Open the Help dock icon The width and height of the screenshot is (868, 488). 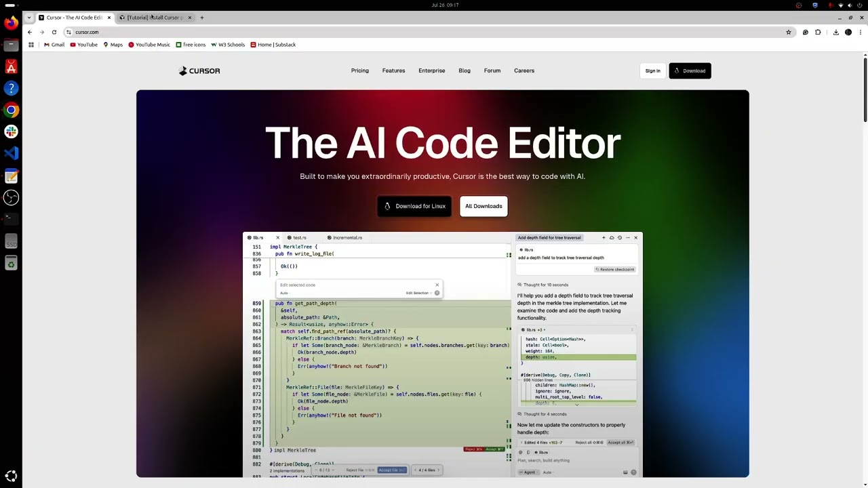click(11, 88)
